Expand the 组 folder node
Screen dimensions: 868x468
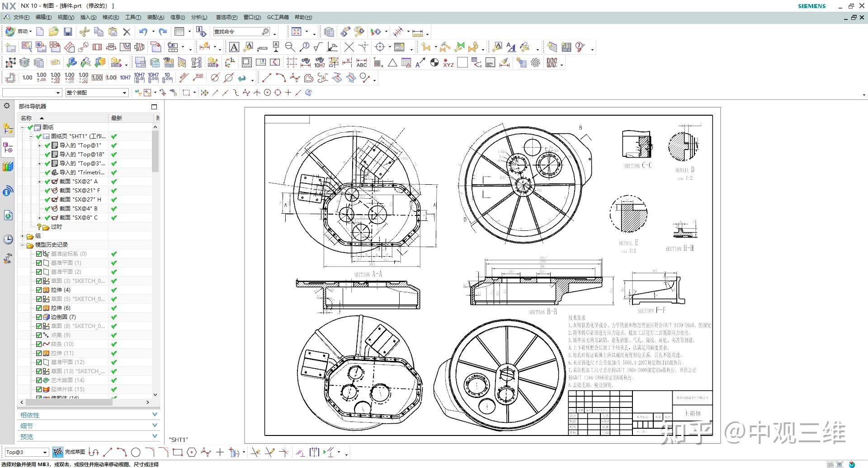(x=23, y=236)
